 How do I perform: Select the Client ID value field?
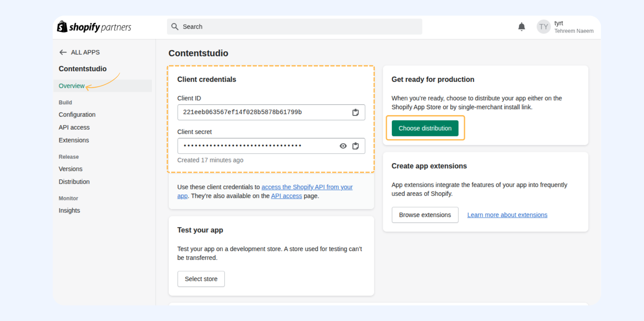[x=271, y=112]
